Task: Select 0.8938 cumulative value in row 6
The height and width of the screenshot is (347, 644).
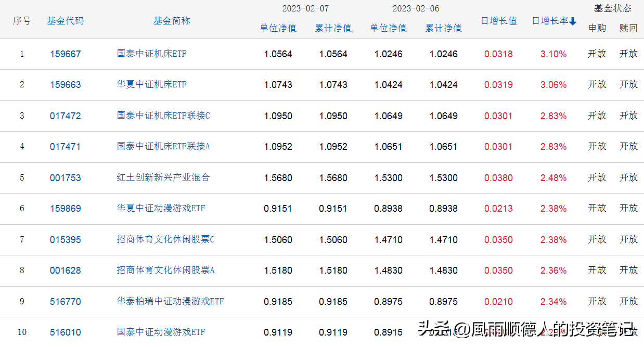Action: click(443, 209)
